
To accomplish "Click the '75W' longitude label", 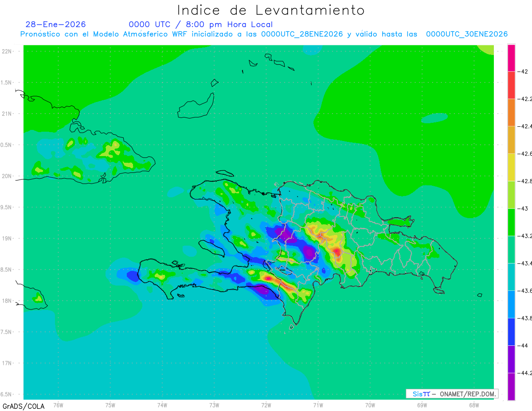I will click(110, 405).
